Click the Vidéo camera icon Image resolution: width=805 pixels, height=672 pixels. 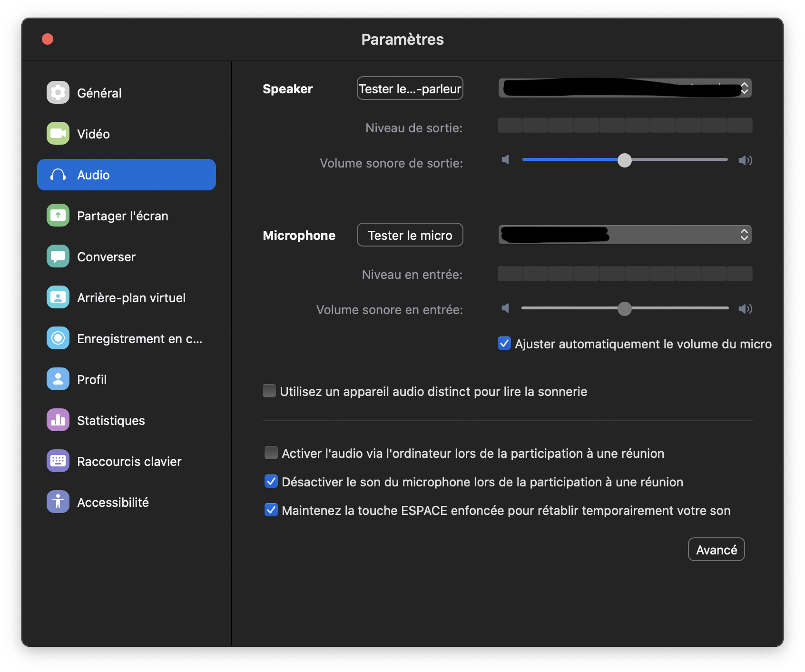[58, 133]
